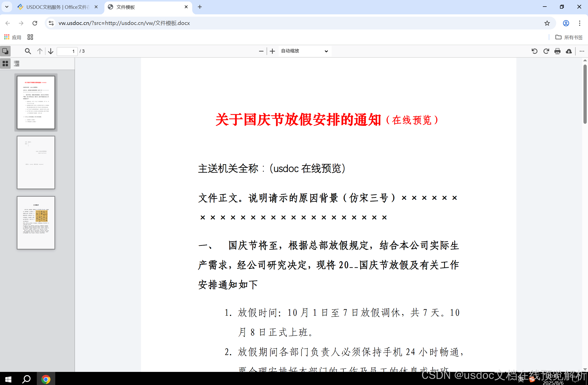Rotate the page counterclockwise
The image size is (588, 385).
534,51
